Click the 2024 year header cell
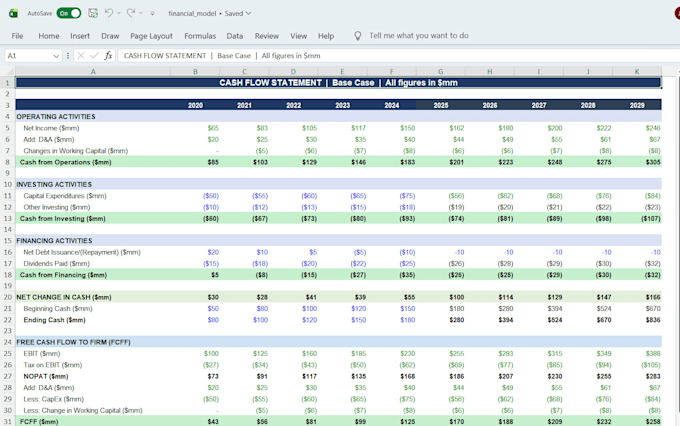 point(392,105)
